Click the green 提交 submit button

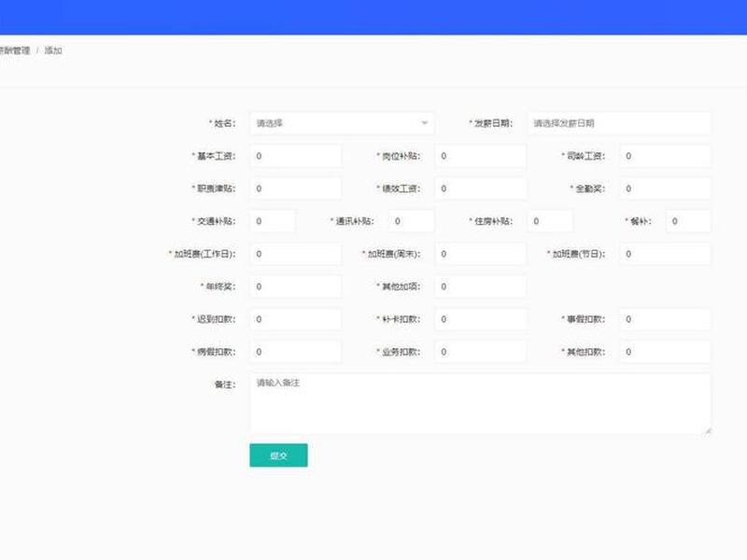278,455
